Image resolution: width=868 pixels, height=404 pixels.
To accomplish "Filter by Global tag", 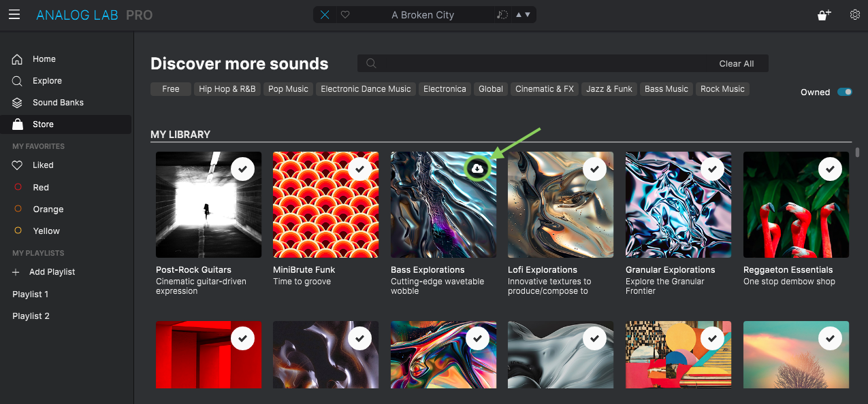I will tap(491, 89).
